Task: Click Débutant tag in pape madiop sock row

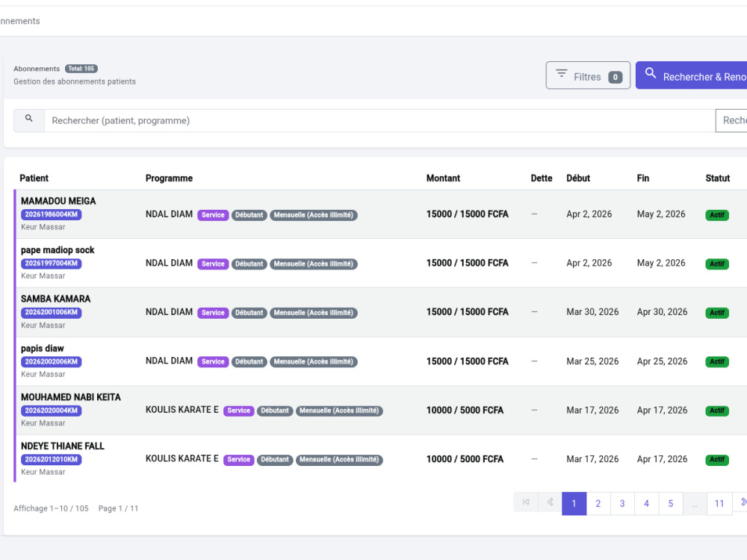Action: [249, 264]
